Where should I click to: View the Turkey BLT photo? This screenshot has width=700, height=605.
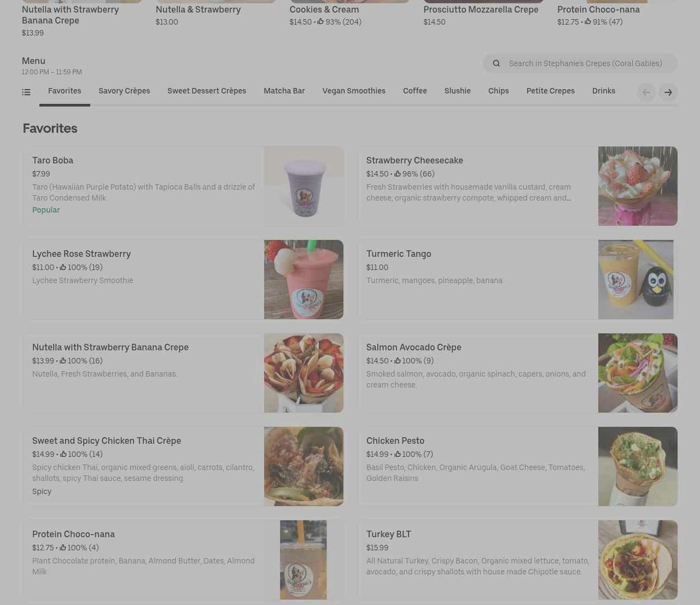pyautogui.click(x=638, y=560)
